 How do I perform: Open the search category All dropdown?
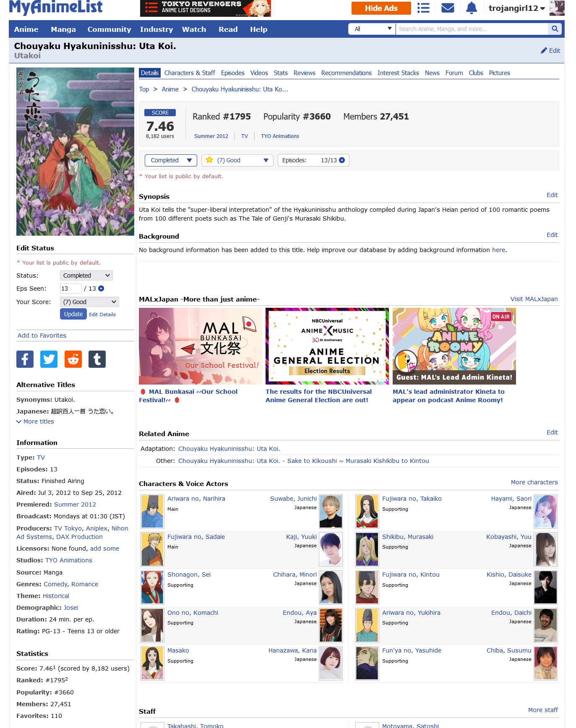(x=372, y=29)
